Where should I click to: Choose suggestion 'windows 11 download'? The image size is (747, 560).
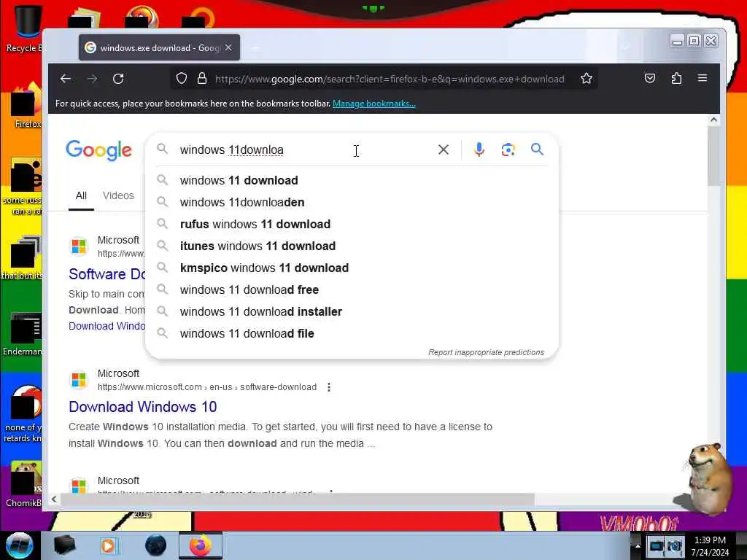point(352,181)
